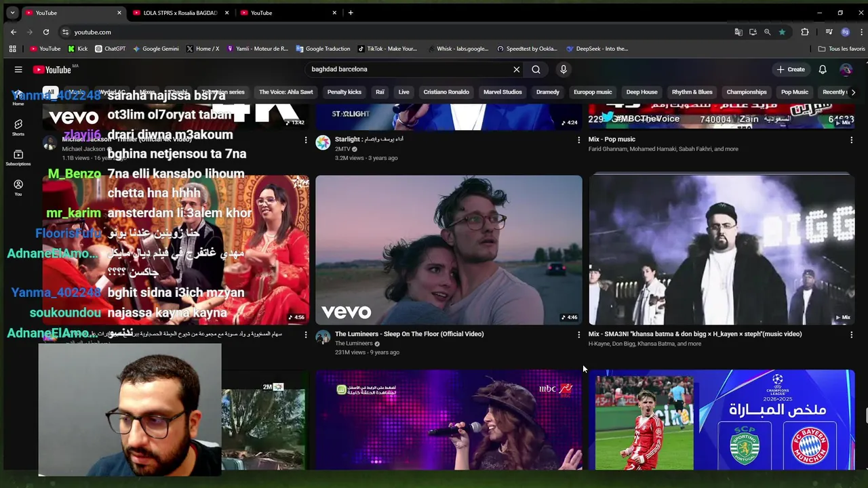Viewport: 868px width, 488px height.
Task: Open more actions for Sleep On The Floor video
Action: tap(578, 335)
